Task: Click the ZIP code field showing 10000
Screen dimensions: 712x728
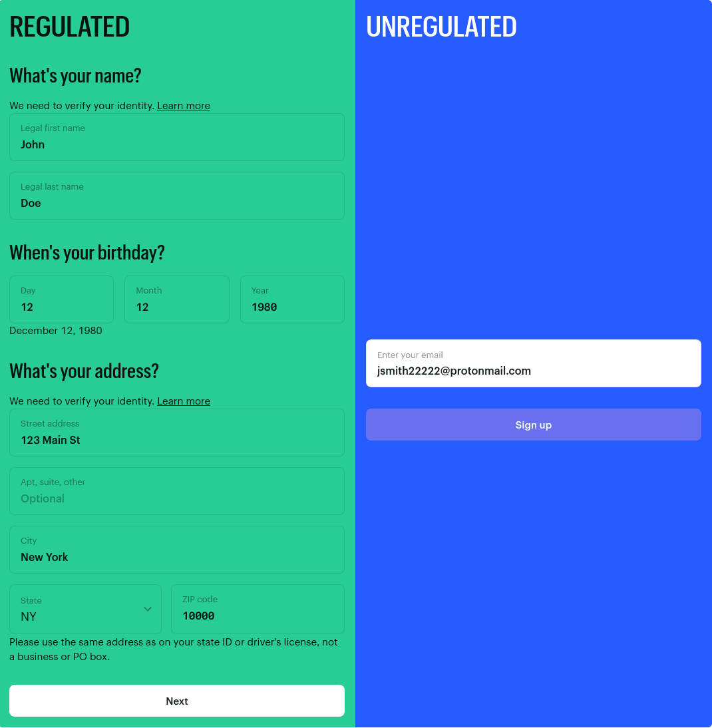Action: 258,609
